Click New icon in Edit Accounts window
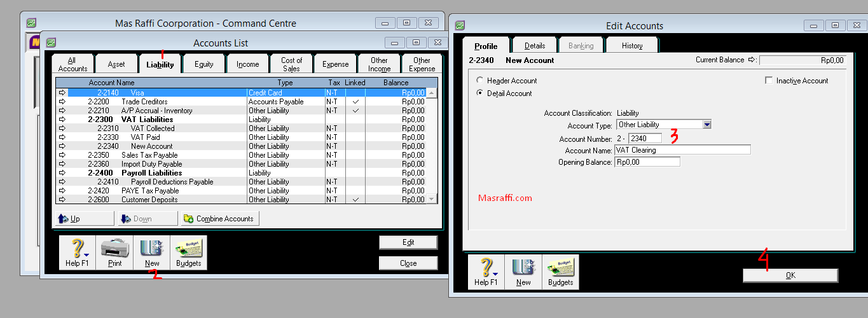Image resolution: width=868 pixels, height=318 pixels. coord(523,272)
